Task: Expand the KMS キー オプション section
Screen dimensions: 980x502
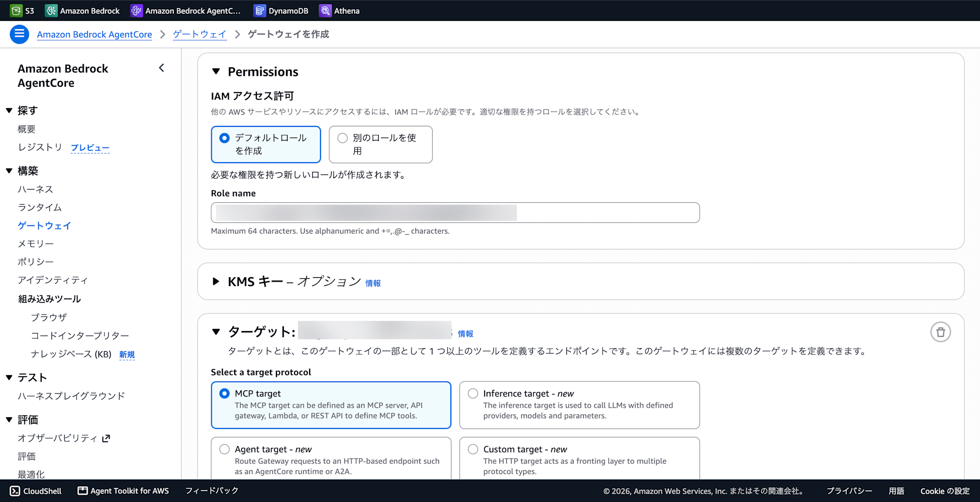Action: (x=216, y=282)
